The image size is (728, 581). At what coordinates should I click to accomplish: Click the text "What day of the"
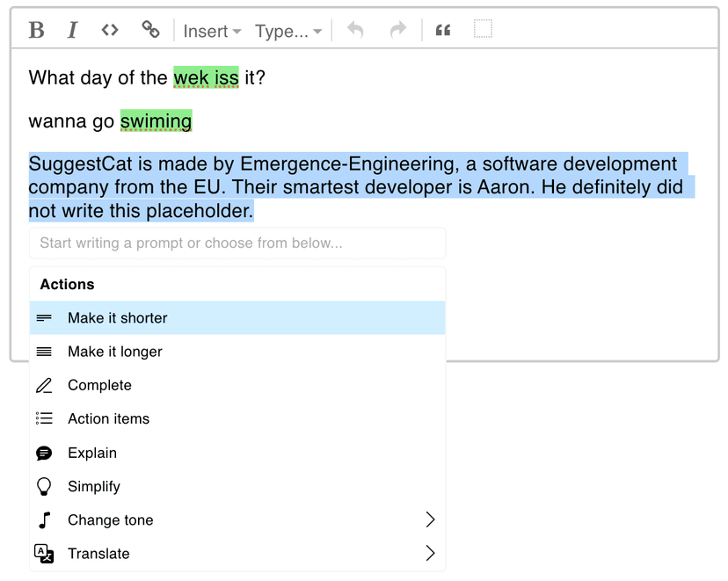click(x=98, y=77)
